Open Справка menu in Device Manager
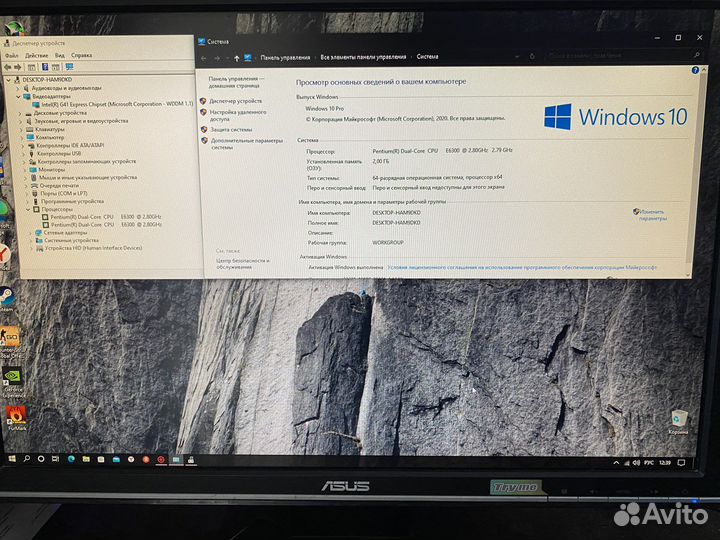 (x=82, y=56)
